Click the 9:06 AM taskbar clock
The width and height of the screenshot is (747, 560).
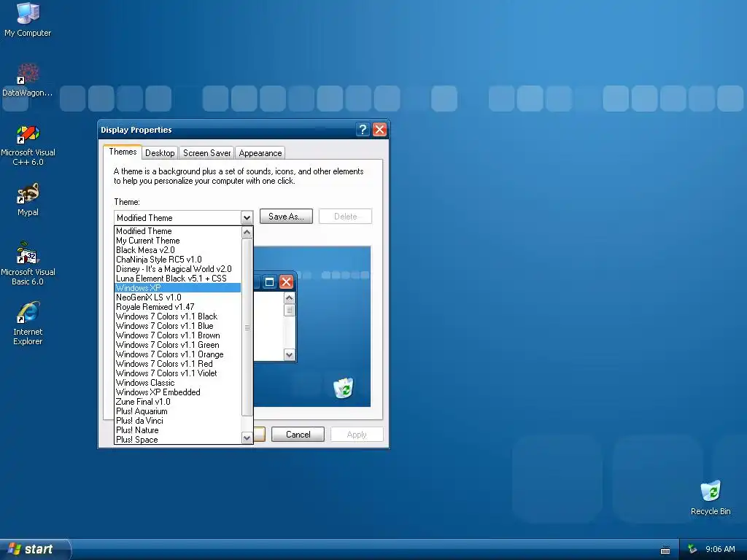720,549
